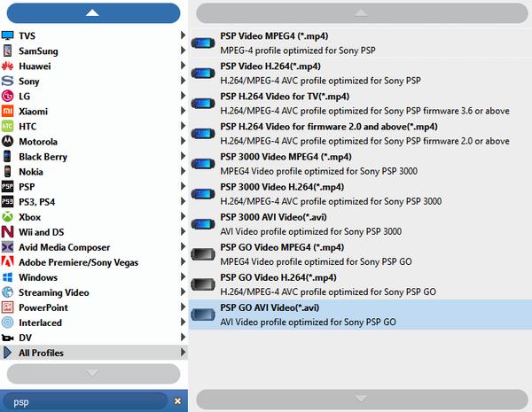Click the PowerPoint icon
This screenshot has height=412, width=532.
click(x=7, y=307)
